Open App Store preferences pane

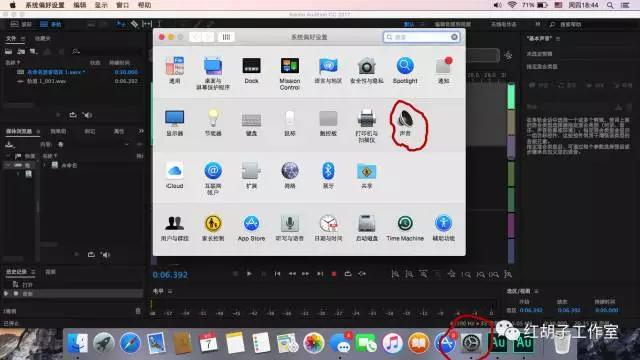click(x=251, y=228)
